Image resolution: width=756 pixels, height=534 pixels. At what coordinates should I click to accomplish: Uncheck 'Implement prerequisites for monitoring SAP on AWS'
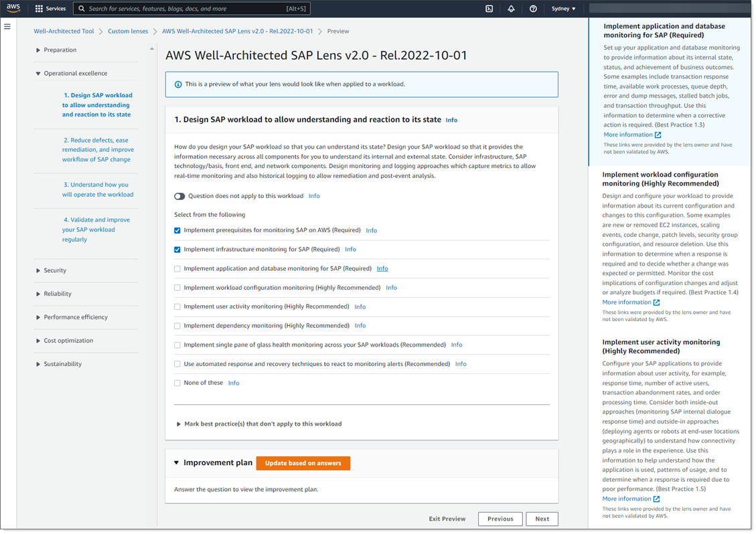(177, 230)
